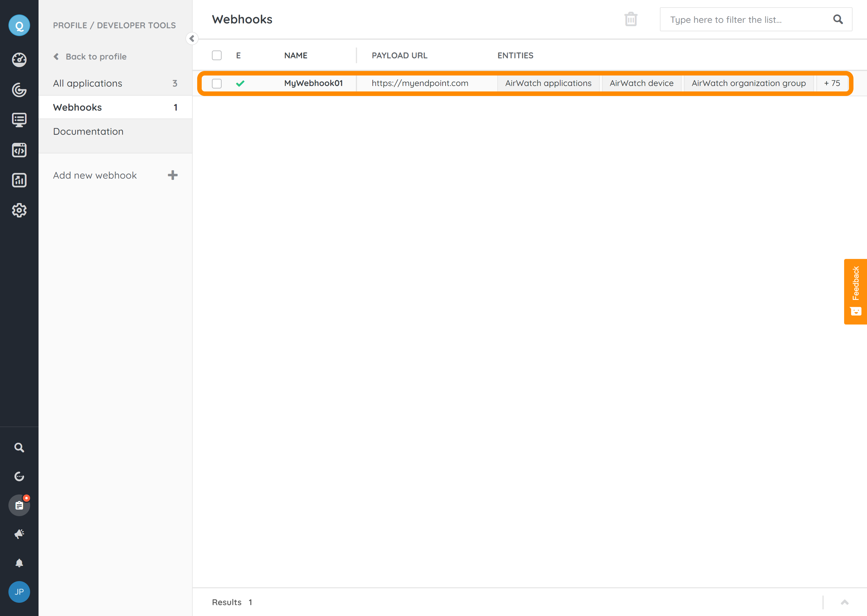867x616 pixels.
Task: Switch to the Documentation section
Action: click(88, 131)
